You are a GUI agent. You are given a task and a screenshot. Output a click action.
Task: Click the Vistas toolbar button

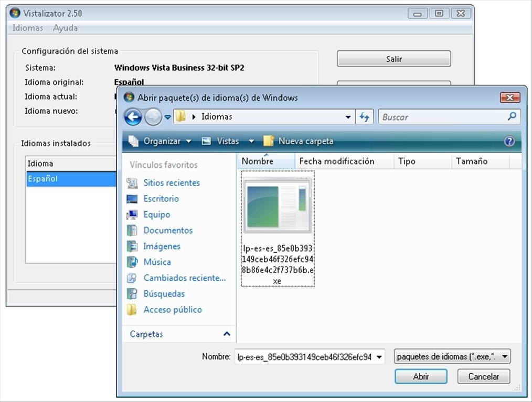click(x=228, y=141)
